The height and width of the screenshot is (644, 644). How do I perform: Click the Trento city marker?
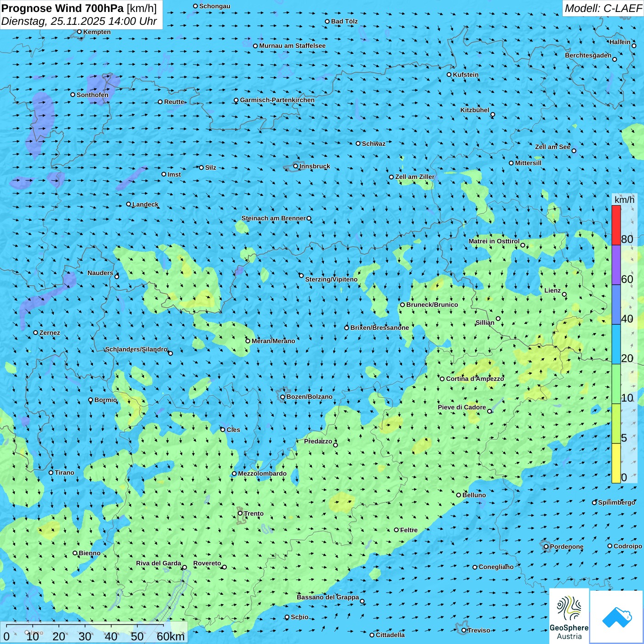pyautogui.click(x=240, y=513)
